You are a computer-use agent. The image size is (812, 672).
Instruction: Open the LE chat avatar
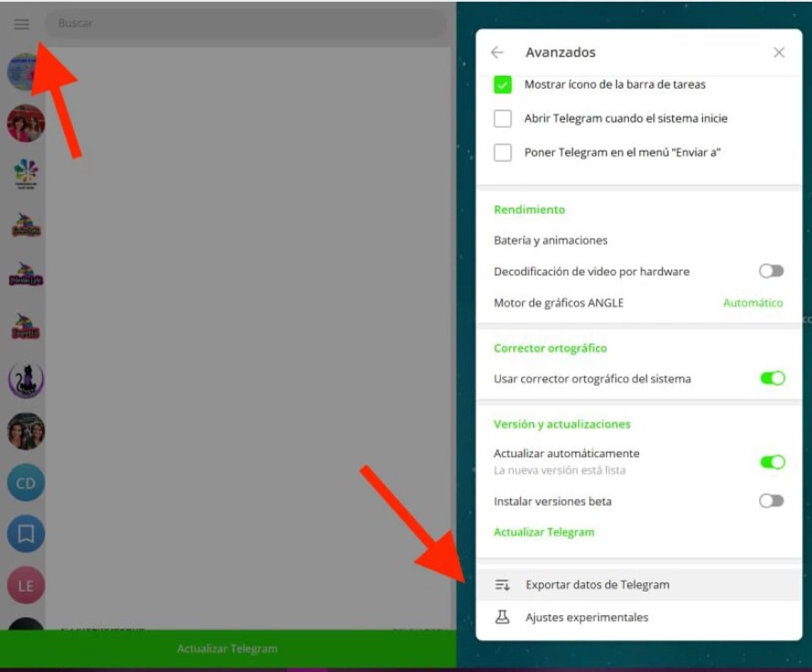[26, 585]
